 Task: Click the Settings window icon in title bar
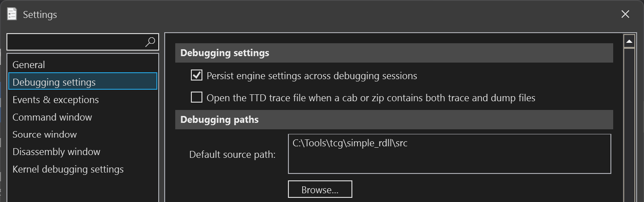(x=12, y=14)
